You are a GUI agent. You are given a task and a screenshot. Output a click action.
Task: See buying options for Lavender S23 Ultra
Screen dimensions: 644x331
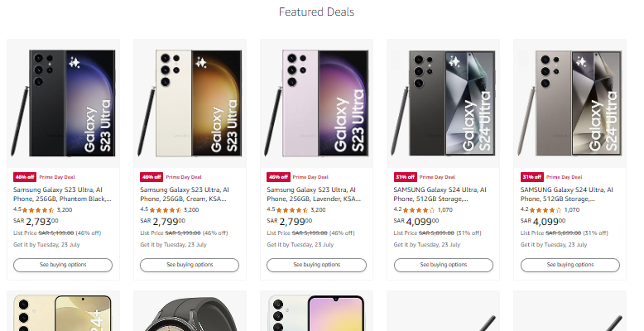click(x=316, y=266)
